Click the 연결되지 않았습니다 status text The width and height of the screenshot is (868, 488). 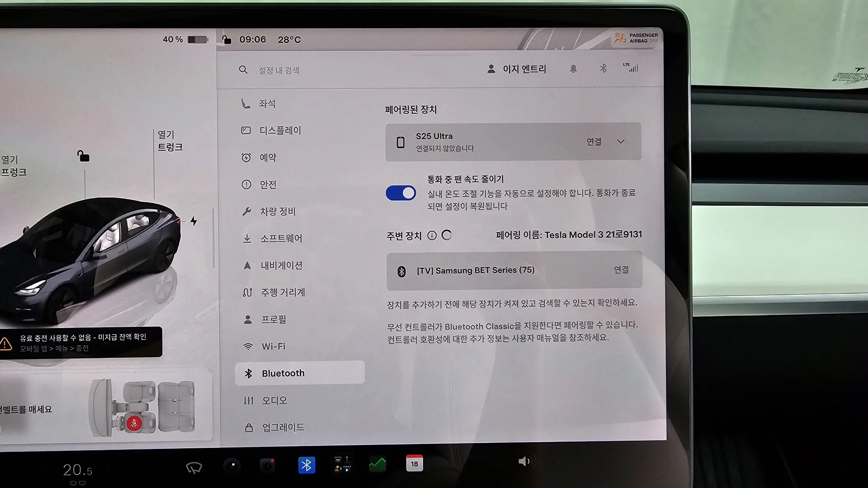coord(445,149)
